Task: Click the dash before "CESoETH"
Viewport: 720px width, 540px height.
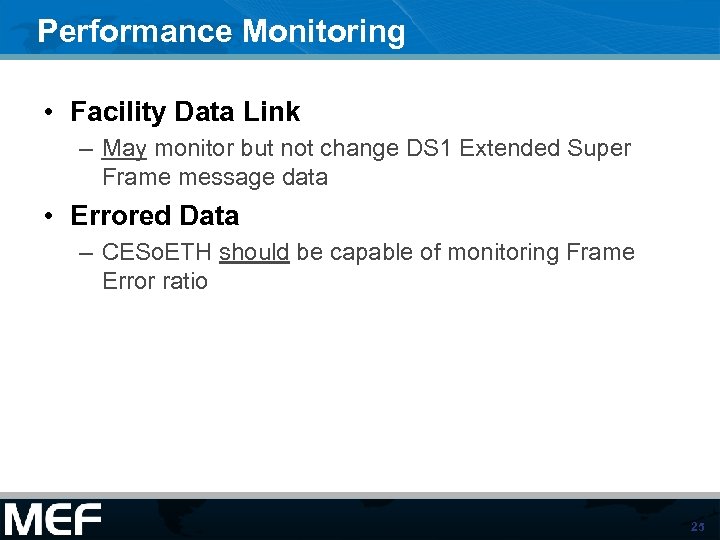Action: [x=86, y=252]
